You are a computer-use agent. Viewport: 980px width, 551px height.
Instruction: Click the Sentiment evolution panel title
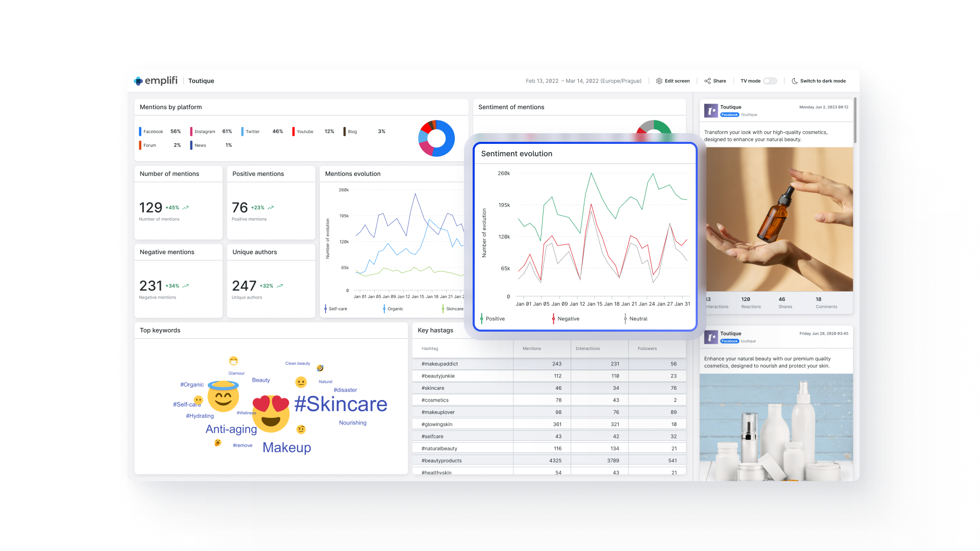click(517, 154)
